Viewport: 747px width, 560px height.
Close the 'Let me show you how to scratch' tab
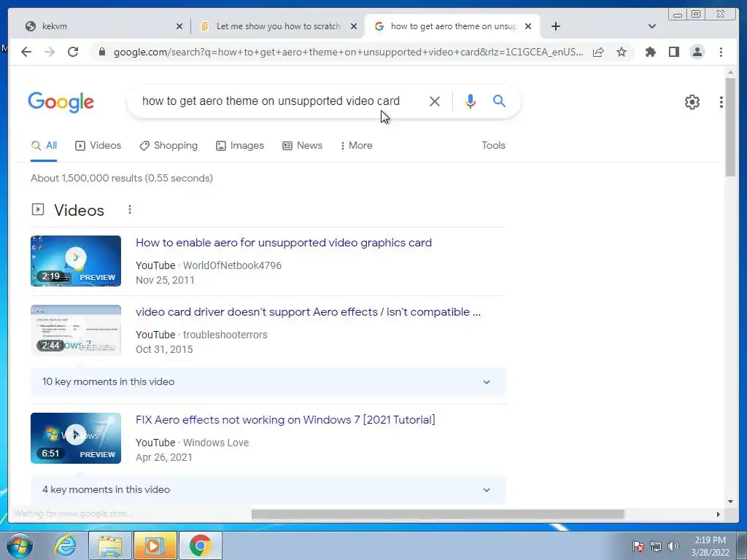coord(354,26)
